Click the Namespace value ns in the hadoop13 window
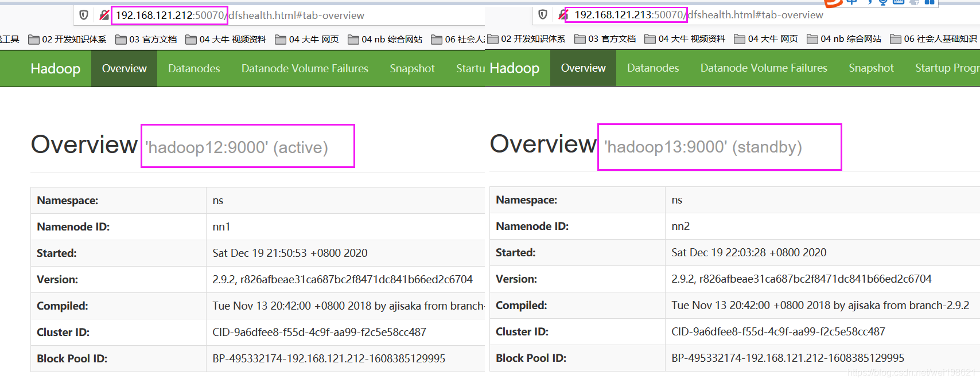Image resolution: width=980 pixels, height=383 pixels. 677,200
